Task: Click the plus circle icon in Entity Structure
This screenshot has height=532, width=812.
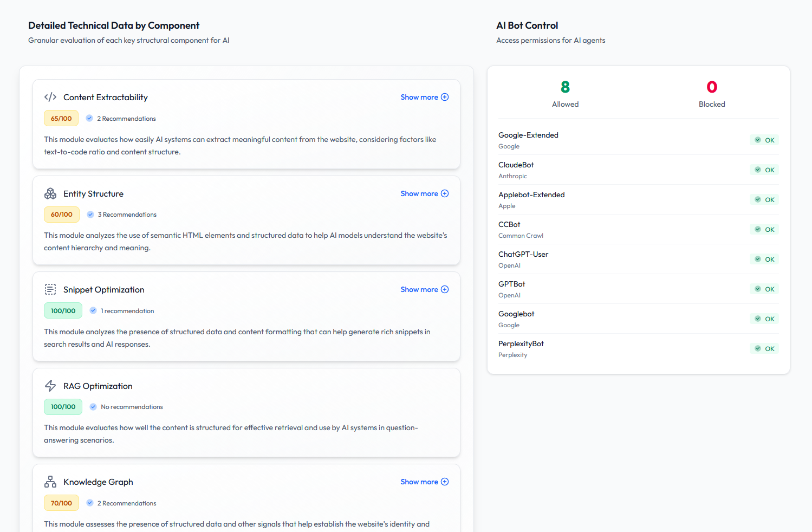Action: pos(445,193)
